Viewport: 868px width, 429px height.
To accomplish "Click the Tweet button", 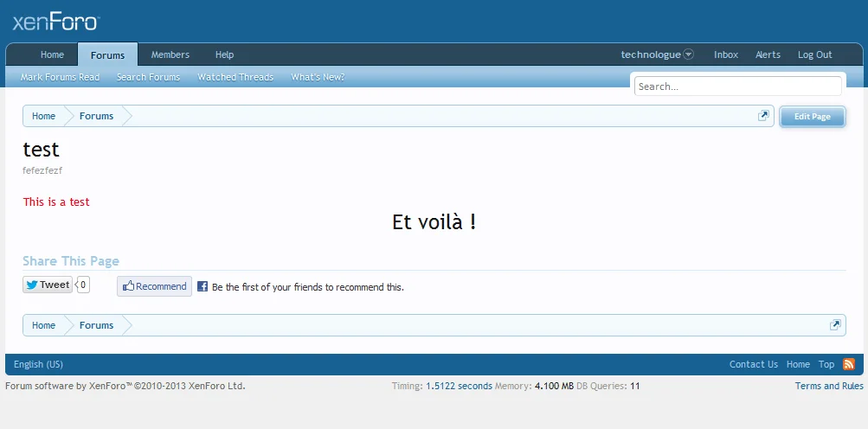I will coord(48,285).
